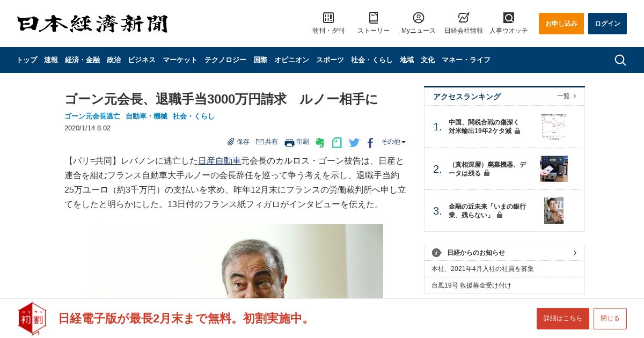644x338 pixels.
Task: Open the 人事ウオッチ search icon
Action: (x=509, y=18)
